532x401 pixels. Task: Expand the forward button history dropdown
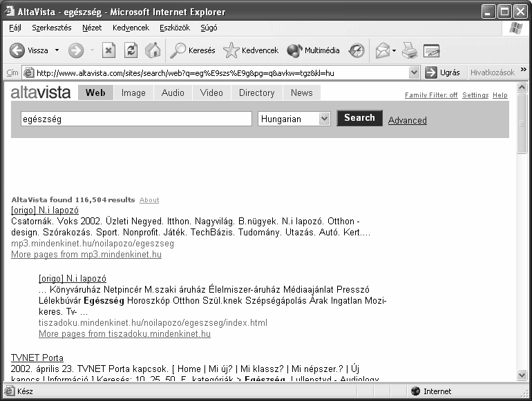coord(93,50)
